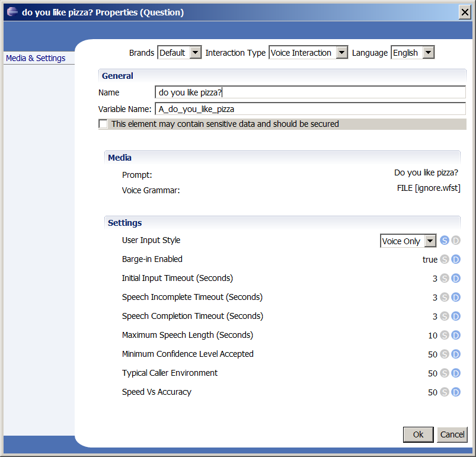Click D icon for Typical Caller Environment

pos(456,373)
